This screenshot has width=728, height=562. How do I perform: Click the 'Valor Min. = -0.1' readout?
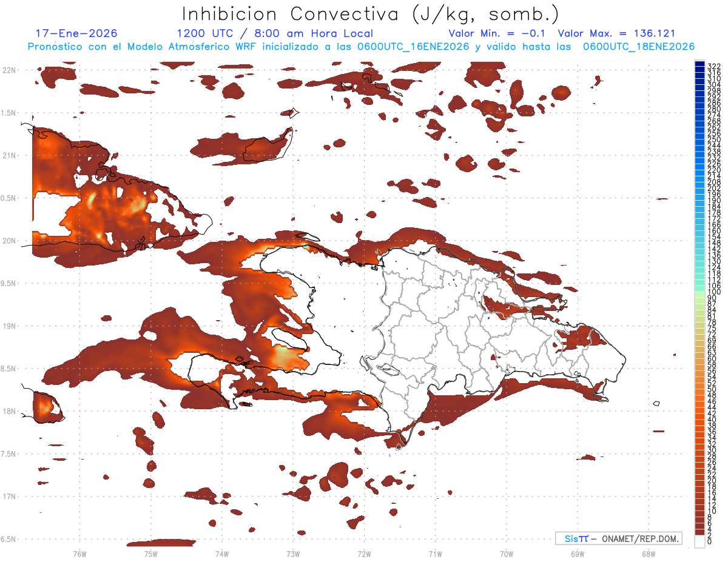coord(498,33)
